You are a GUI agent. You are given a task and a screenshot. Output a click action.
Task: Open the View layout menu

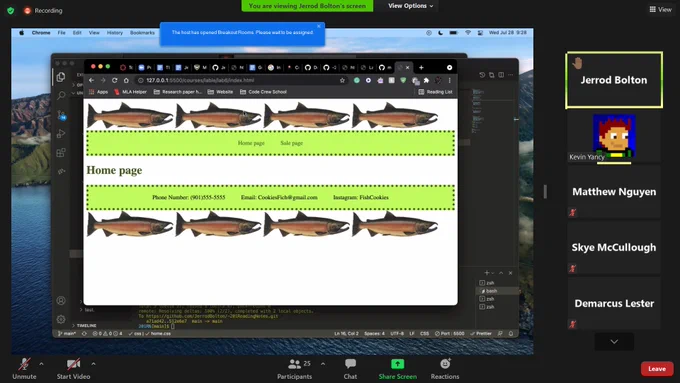tap(660, 9)
